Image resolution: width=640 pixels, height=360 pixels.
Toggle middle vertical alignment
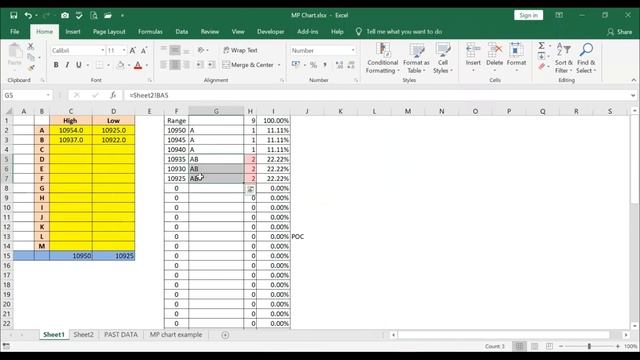coord(175,50)
